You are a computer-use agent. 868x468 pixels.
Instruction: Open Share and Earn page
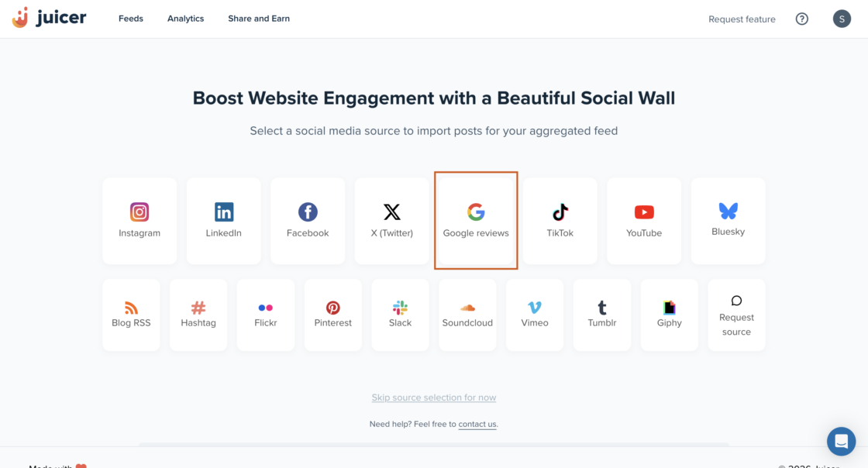click(x=259, y=19)
